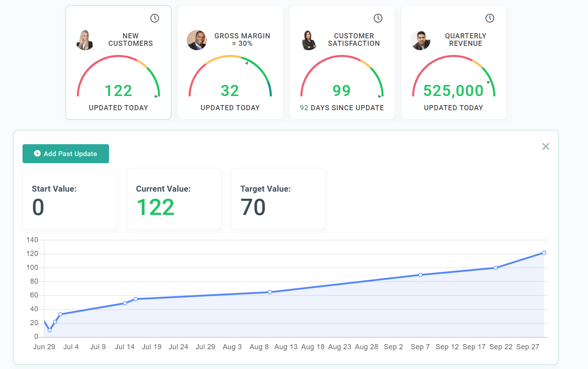The image size is (588, 369).
Task: Select the Current Value card showing 122
Action: 174,199
